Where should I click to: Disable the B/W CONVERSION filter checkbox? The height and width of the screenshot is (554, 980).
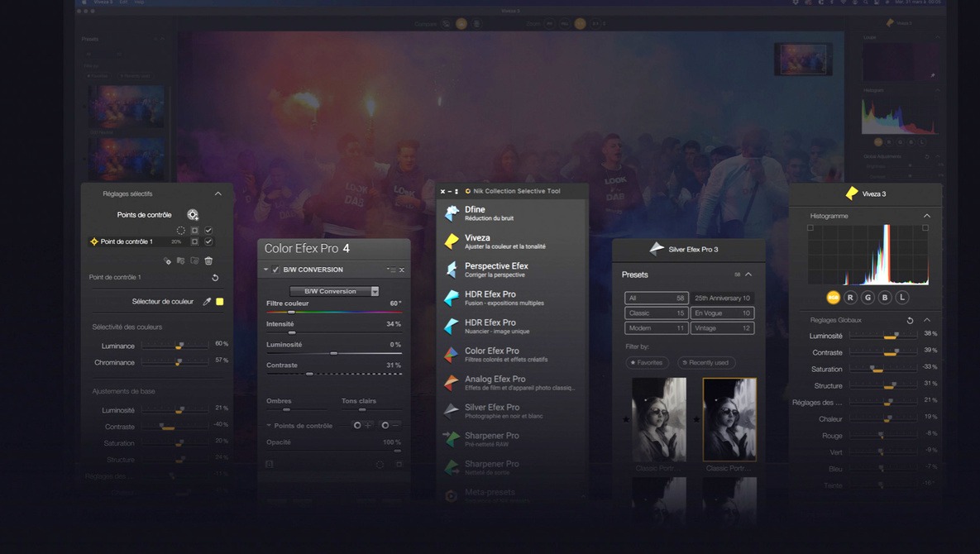(275, 270)
